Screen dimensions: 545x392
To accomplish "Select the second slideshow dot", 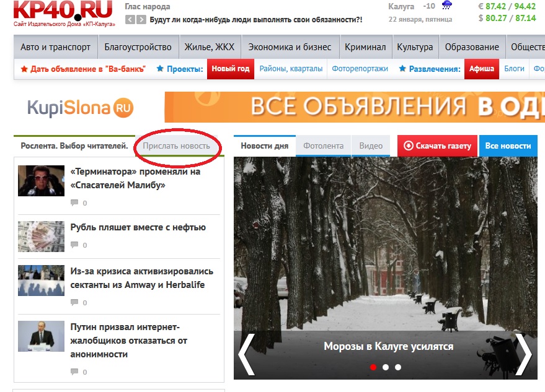I will 386,367.
